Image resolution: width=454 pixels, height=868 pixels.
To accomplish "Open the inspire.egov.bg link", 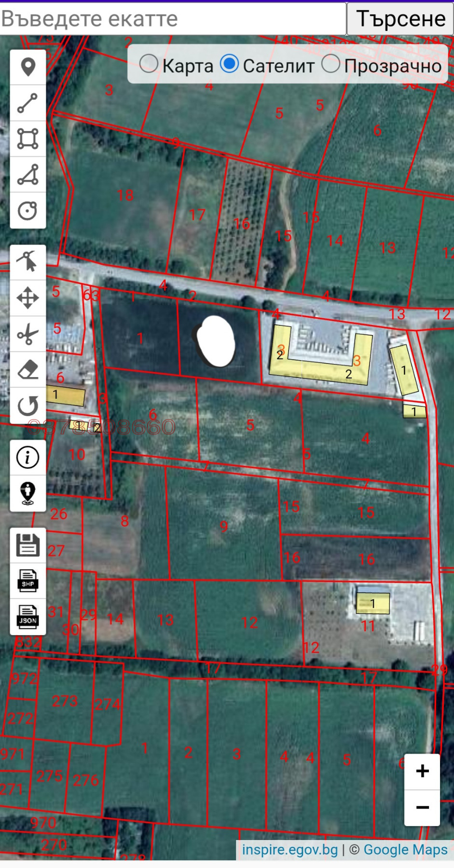I will coord(289,849).
